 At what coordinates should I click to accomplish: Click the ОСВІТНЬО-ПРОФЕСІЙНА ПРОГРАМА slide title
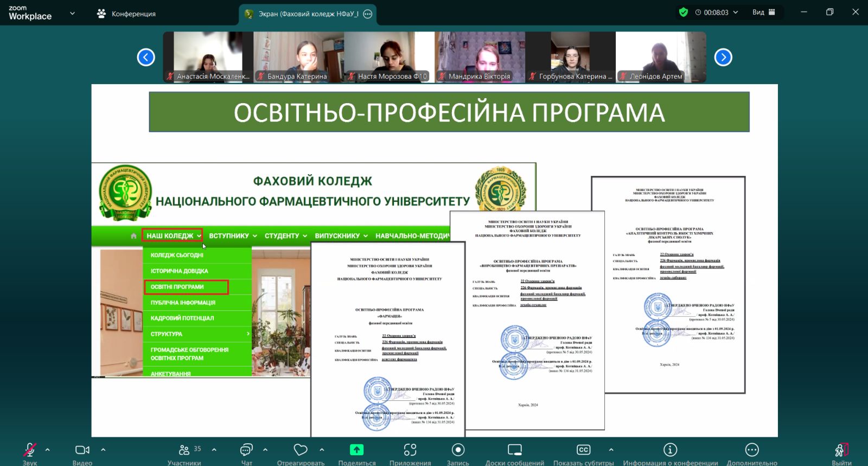[449, 112]
